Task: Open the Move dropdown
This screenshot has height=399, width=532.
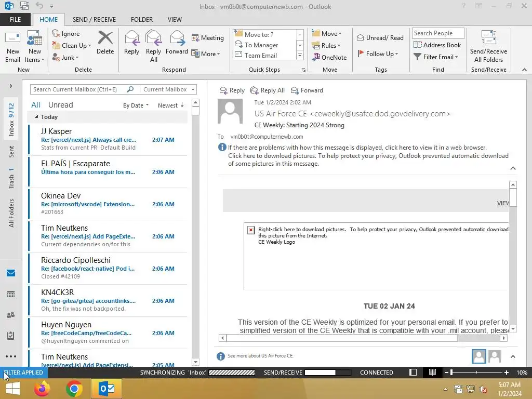Action: tap(327, 33)
